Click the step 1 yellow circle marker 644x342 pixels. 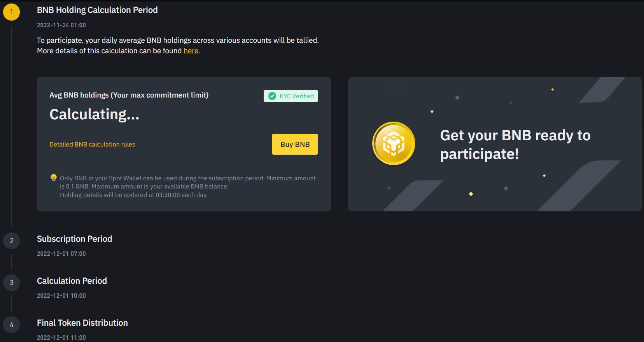pyautogui.click(x=11, y=12)
